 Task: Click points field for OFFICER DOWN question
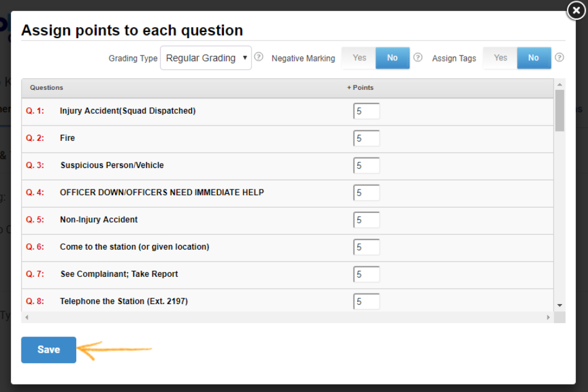(x=367, y=193)
